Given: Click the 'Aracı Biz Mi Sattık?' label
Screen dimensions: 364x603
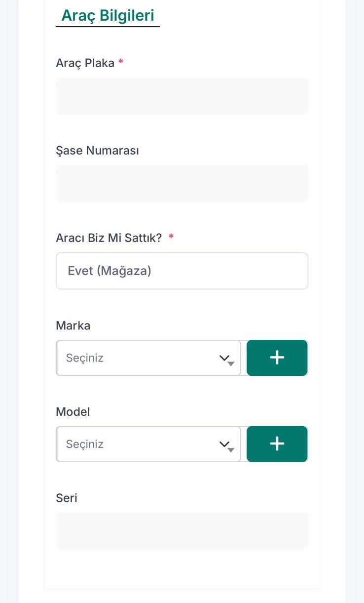Looking at the screenshot, I should point(109,238).
